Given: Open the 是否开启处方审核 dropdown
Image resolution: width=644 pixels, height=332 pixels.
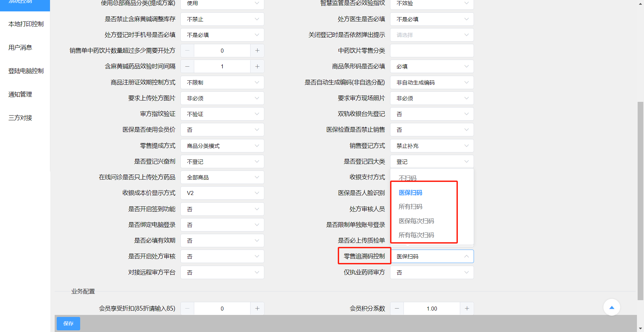Looking at the screenshot, I should click(x=222, y=256).
